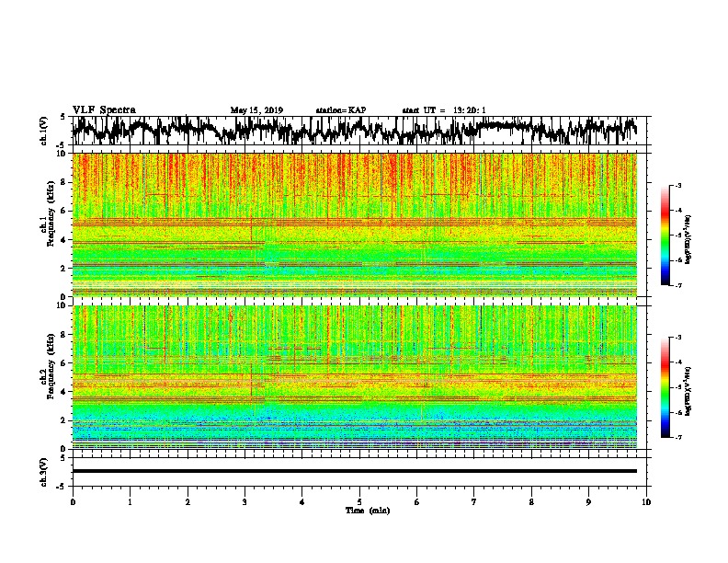Click the ch.2 frequency tick label "2"
The height and width of the screenshot is (563, 728).
(63, 420)
